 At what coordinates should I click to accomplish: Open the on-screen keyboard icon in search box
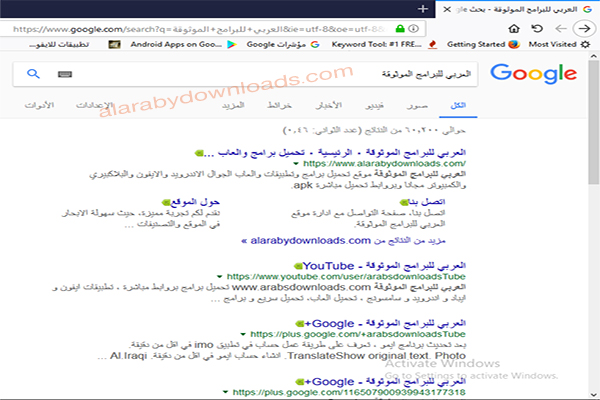(x=65, y=74)
